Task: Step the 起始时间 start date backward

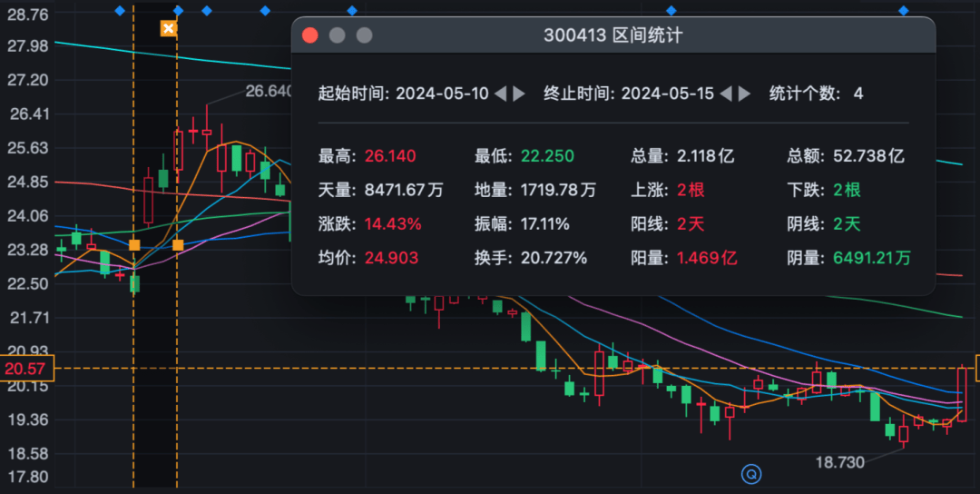Action: click(500, 94)
